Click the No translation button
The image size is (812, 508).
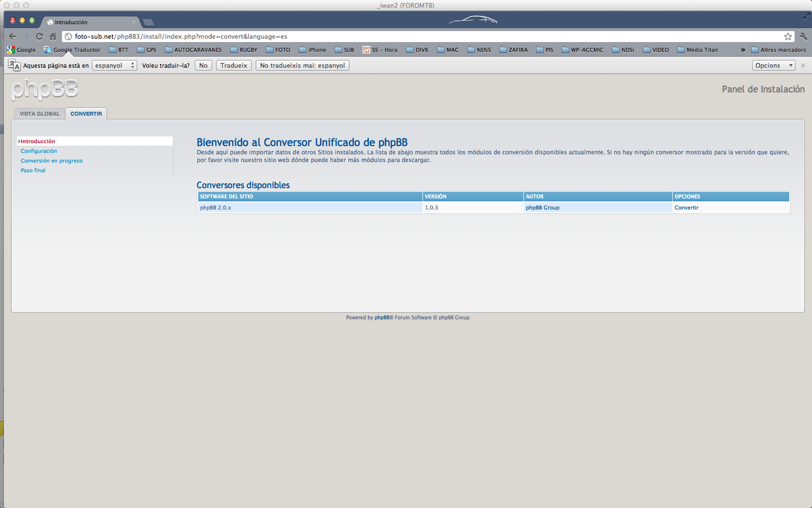(203, 65)
